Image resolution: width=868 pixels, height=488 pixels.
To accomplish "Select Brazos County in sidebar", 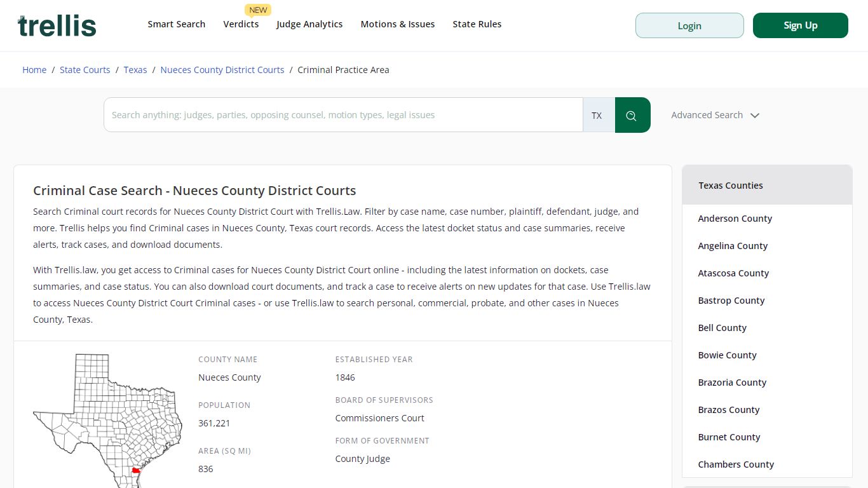I will [729, 410].
